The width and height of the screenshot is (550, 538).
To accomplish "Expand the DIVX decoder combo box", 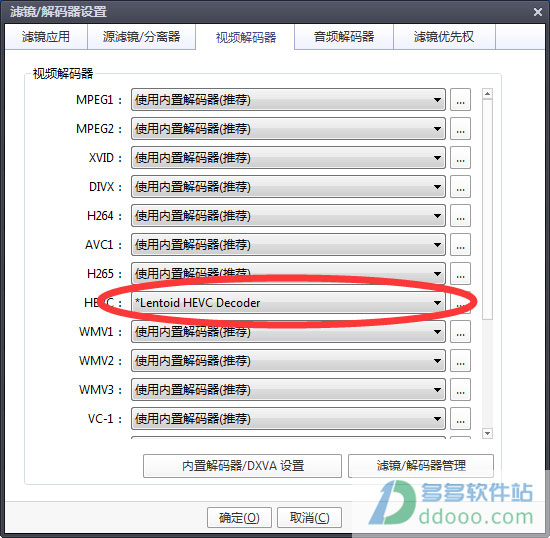I will tap(288, 187).
